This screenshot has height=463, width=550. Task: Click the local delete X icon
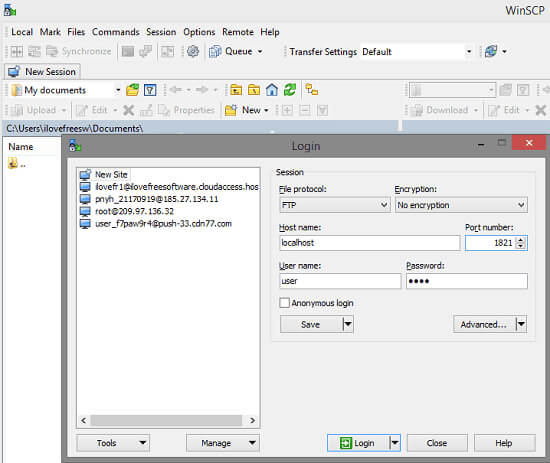(x=128, y=110)
